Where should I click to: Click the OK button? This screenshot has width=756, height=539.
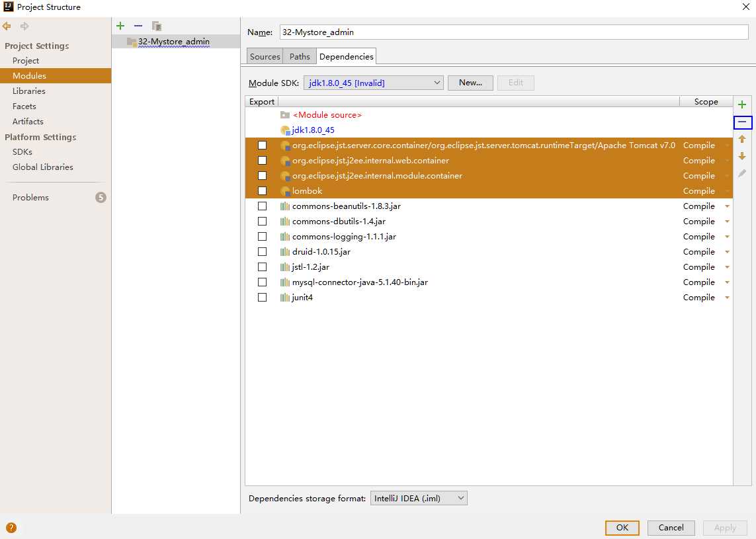click(x=622, y=528)
